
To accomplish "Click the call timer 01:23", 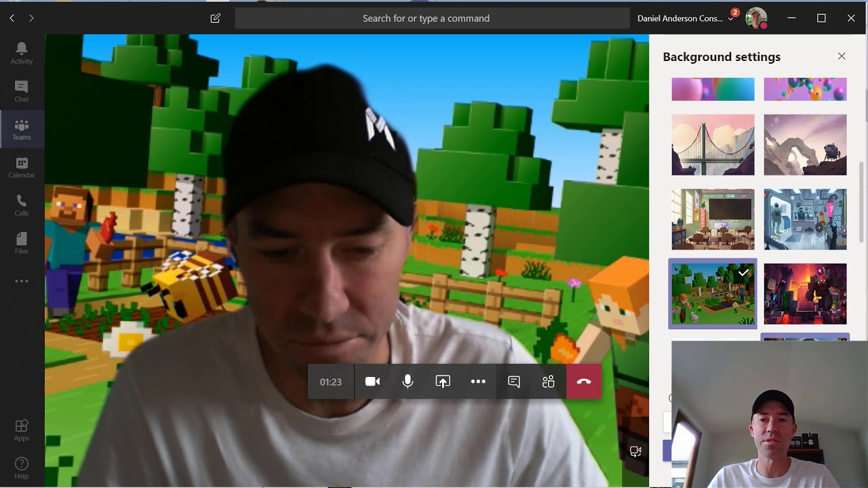I will [331, 382].
